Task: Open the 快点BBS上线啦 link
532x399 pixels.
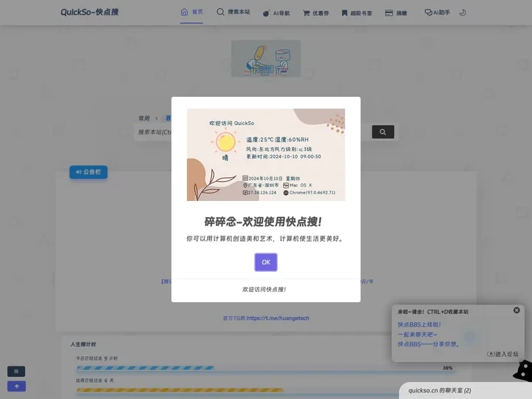Action: 419,324
